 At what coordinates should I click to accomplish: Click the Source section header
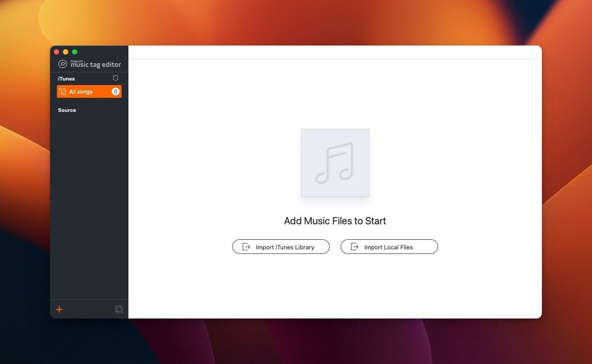[x=67, y=110]
